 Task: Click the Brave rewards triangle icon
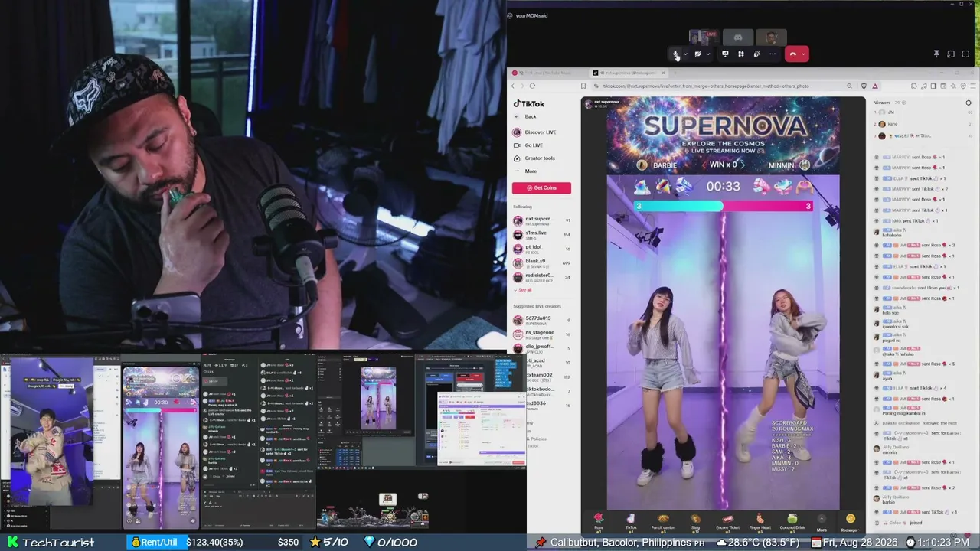tap(875, 86)
